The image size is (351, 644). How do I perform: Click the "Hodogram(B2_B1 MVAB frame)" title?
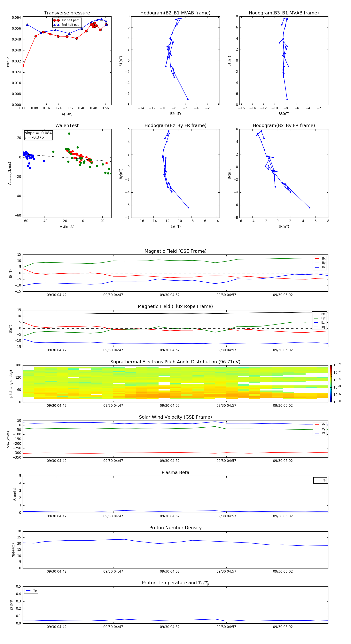[x=175, y=13]
